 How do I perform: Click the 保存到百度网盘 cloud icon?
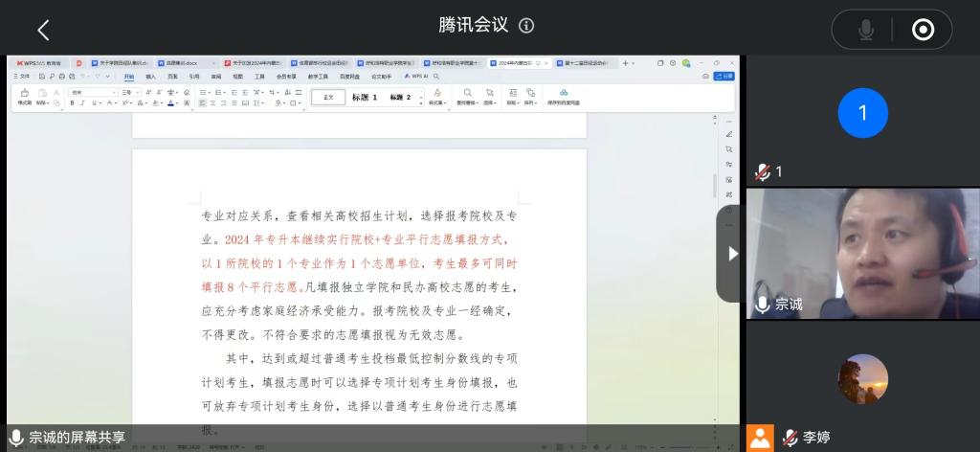tap(563, 93)
